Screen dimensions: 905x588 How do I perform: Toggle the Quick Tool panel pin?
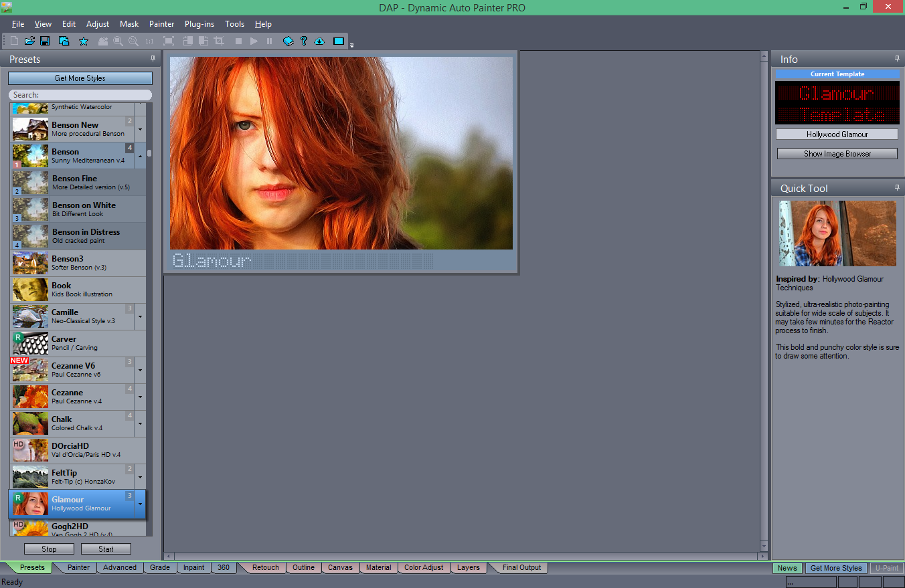point(898,188)
